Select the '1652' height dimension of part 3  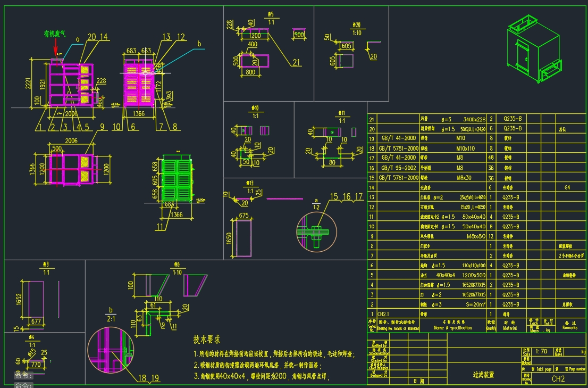click(x=19, y=299)
